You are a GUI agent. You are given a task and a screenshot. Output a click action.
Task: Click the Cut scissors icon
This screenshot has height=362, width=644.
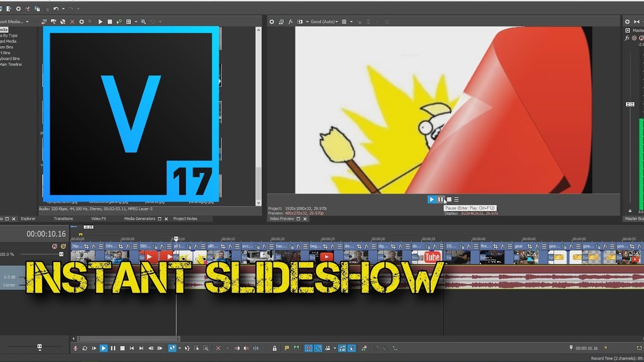point(27,9)
